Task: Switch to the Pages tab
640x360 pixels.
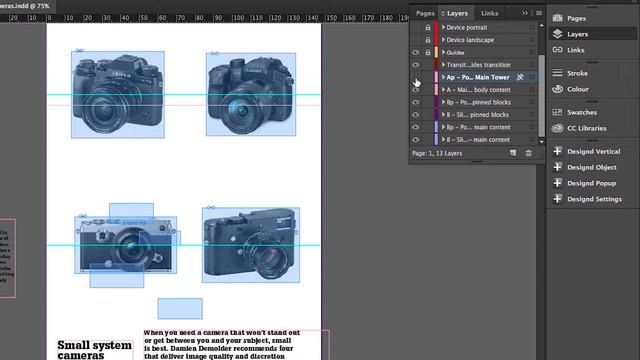Action: (x=425, y=13)
